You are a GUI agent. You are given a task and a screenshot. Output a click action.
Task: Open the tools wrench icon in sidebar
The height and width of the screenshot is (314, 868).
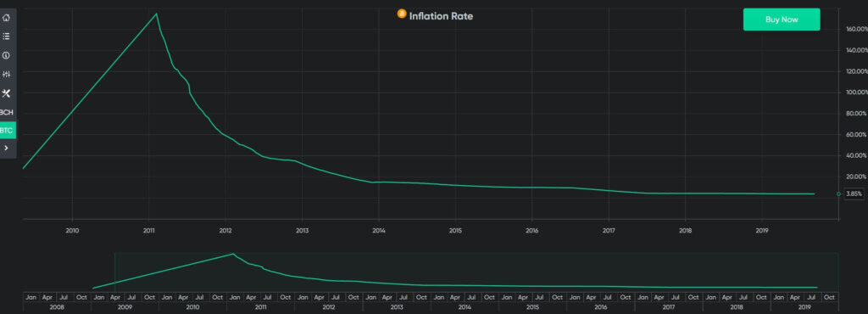[6, 93]
